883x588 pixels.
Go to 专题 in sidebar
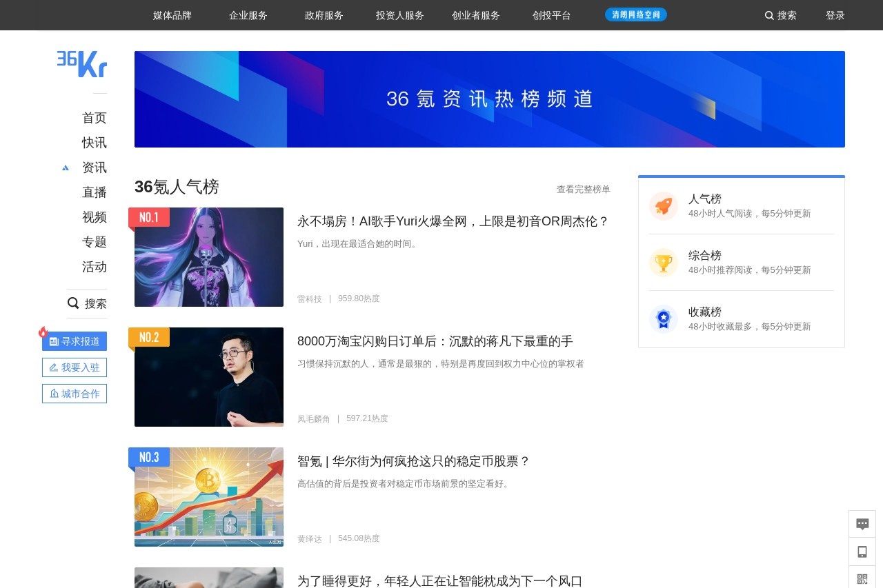(95, 242)
